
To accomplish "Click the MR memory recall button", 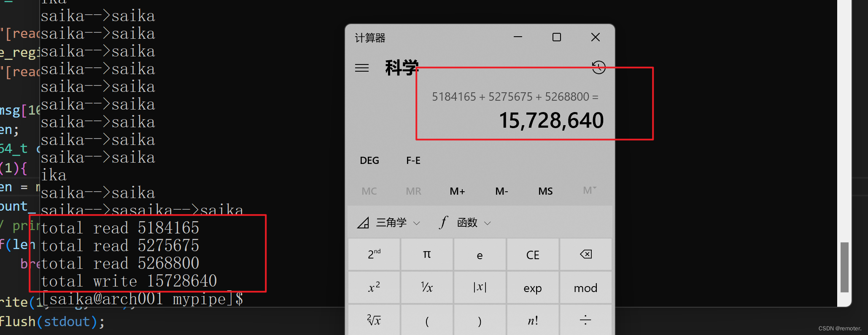I will 413,191.
